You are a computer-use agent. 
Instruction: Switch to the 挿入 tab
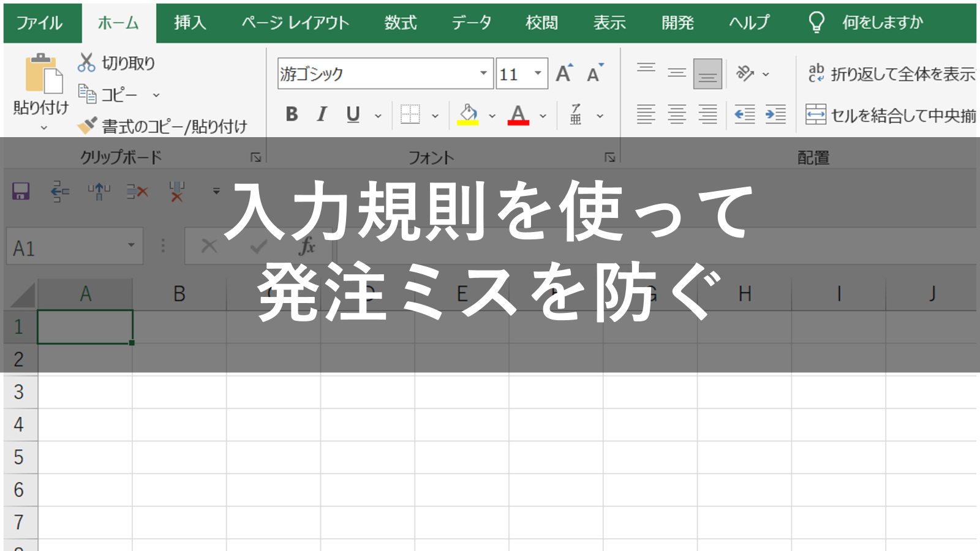coord(190,23)
